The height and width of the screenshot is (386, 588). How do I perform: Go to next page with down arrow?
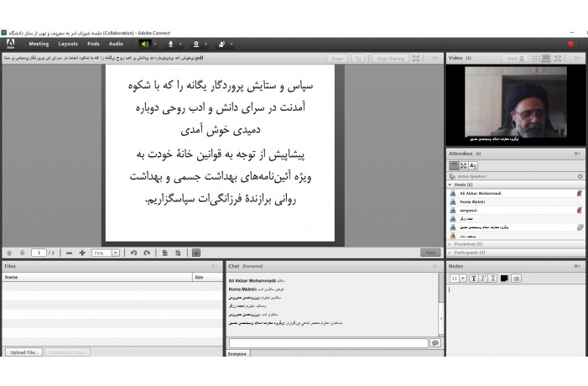[x=23, y=253]
